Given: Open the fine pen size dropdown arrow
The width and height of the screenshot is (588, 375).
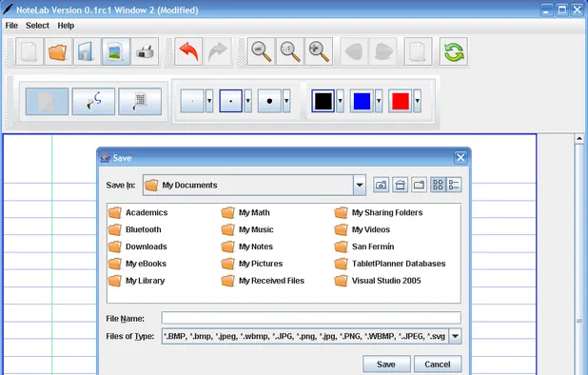Looking at the screenshot, I should (209, 101).
